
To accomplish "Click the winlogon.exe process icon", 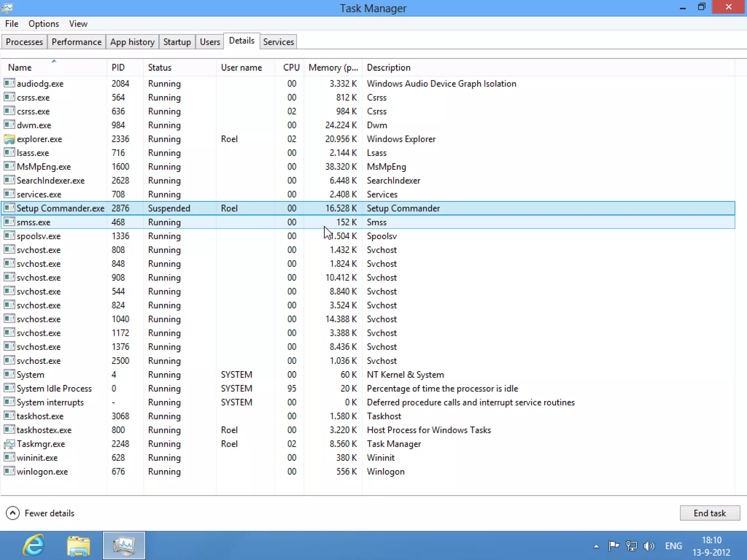I will (x=9, y=471).
